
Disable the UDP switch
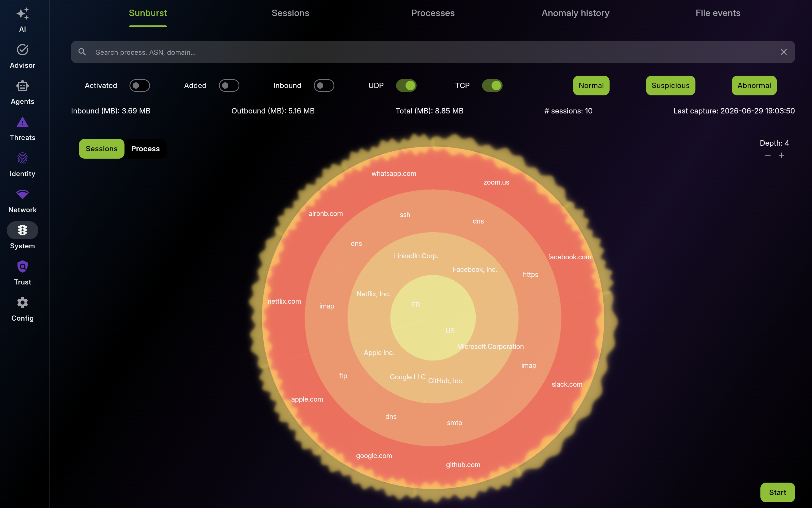[x=406, y=86]
